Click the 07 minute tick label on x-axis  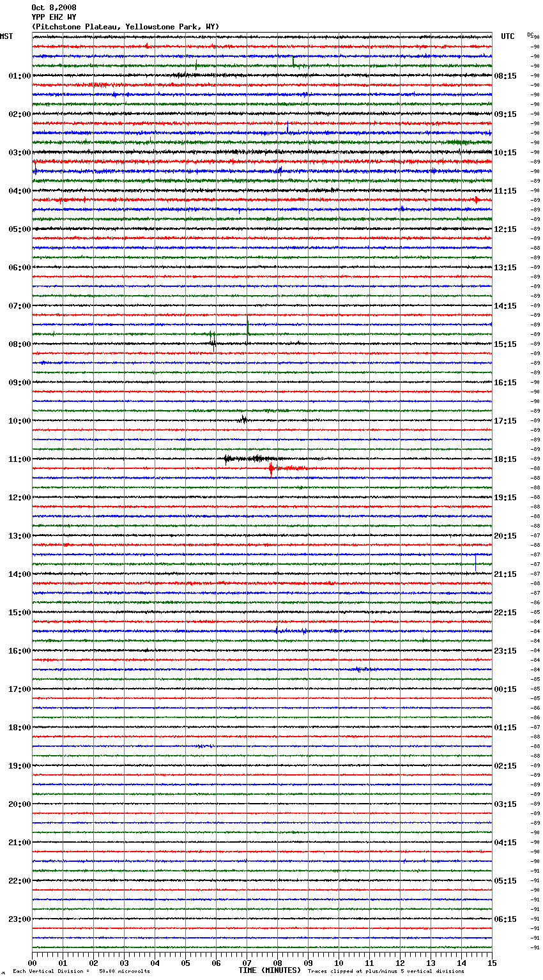click(247, 963)
